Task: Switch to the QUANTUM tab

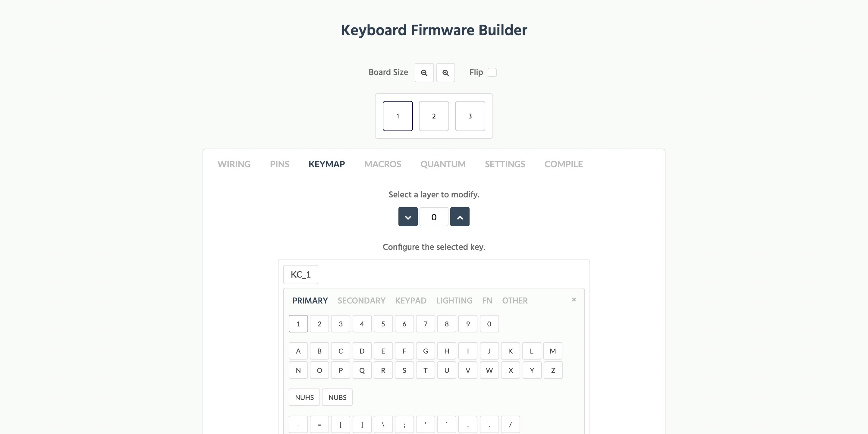Action: (443, 164)
